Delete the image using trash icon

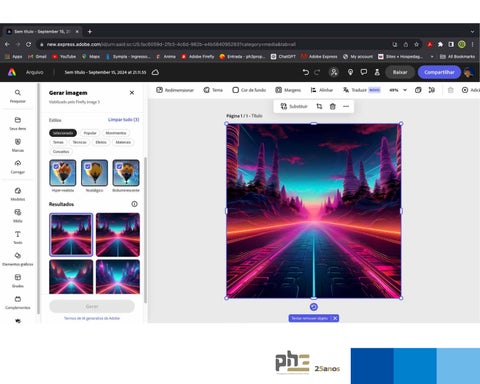pyautogui.click(x=333, y=106)
